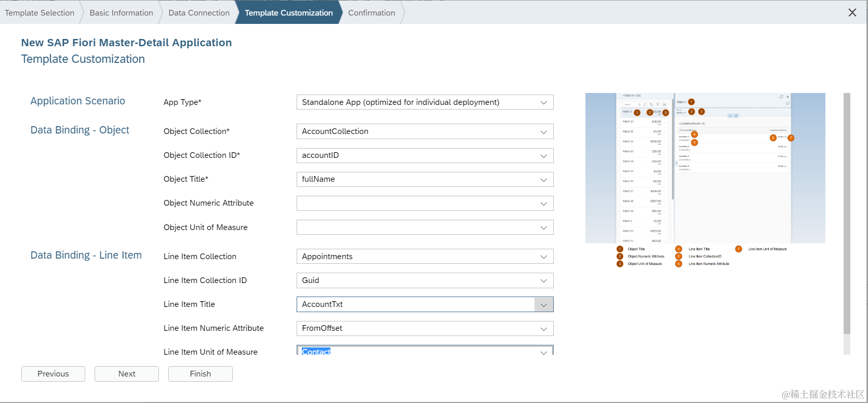
Task: Go to the Template Selection step
Action: (x=39, y=12)
